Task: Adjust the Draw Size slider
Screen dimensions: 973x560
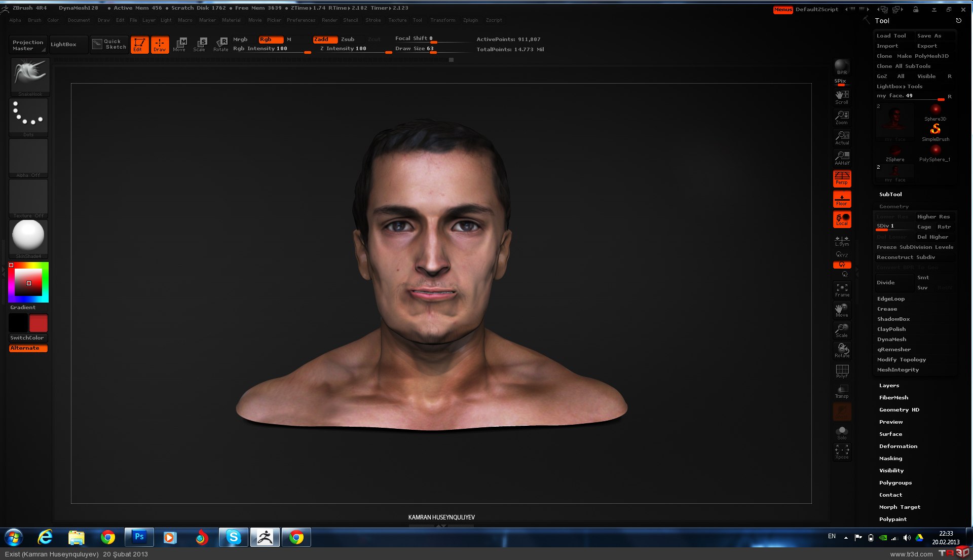Action: (432, 49)
